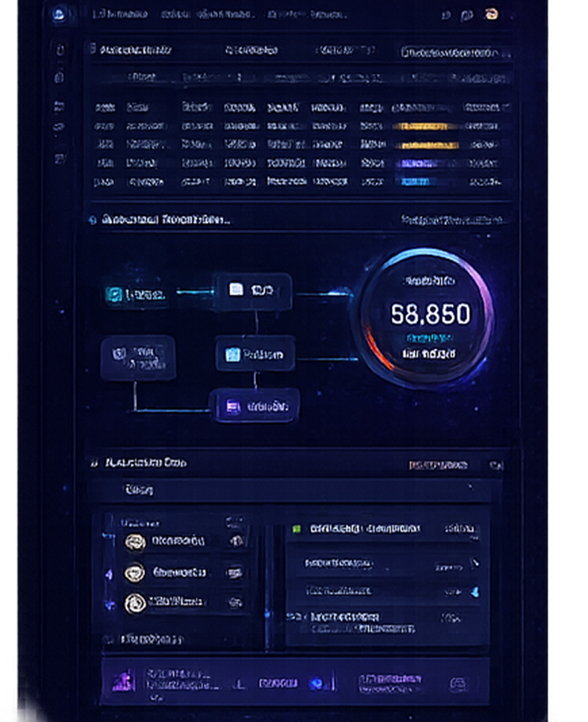
Task: Open the outlined dropdown box below the header
Action: tap(453, 52)
